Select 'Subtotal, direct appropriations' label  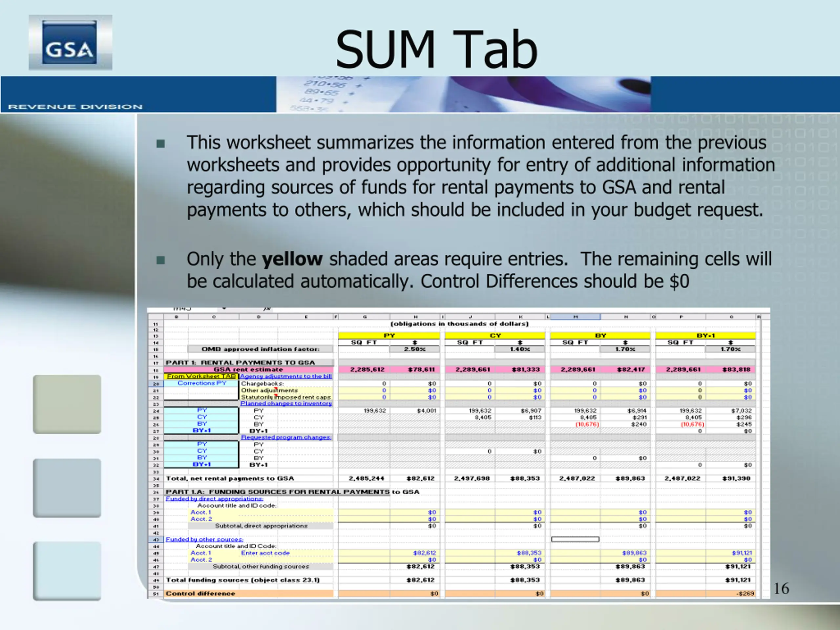tap(261, 526)
